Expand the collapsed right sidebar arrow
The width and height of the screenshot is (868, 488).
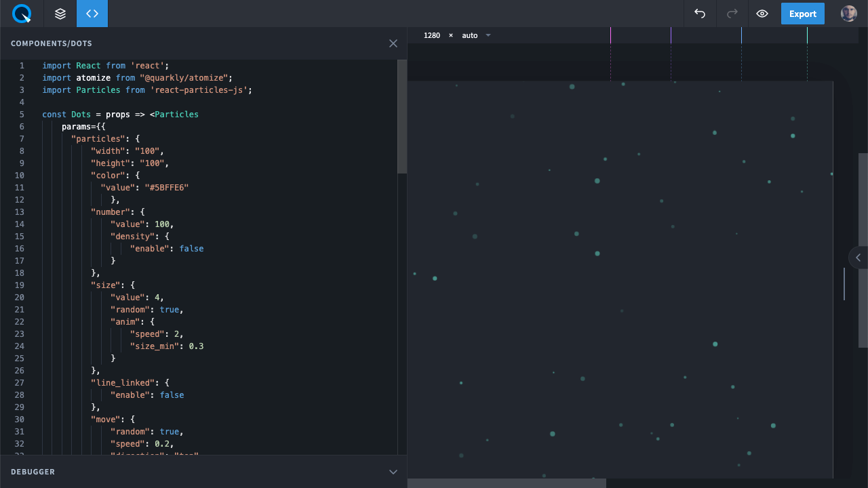point(859,258)
